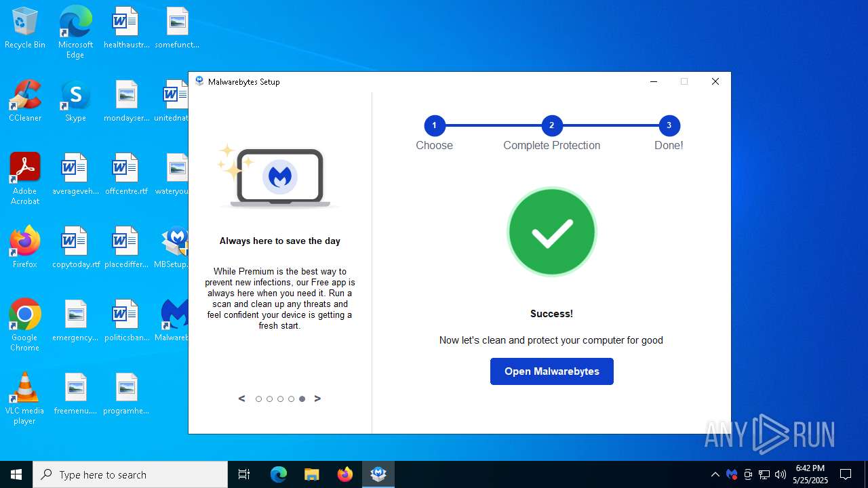Click the "Success!" text

pos(551,314)
